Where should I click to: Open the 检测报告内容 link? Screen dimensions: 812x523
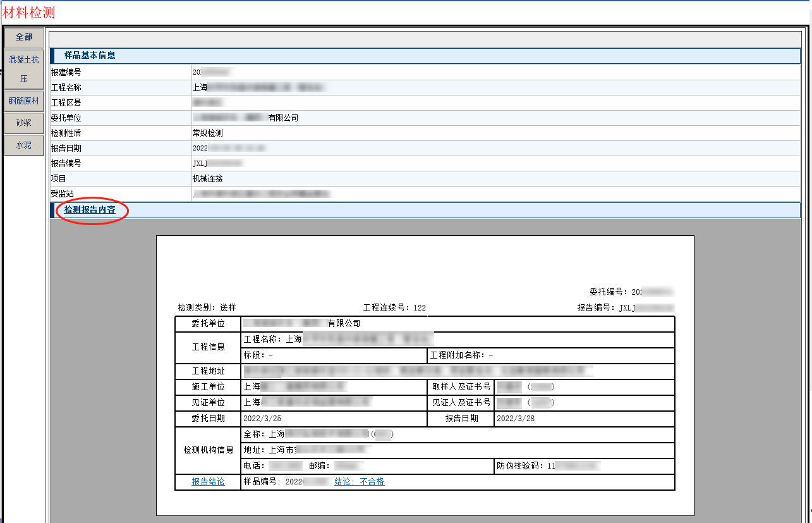coord(90,210)
